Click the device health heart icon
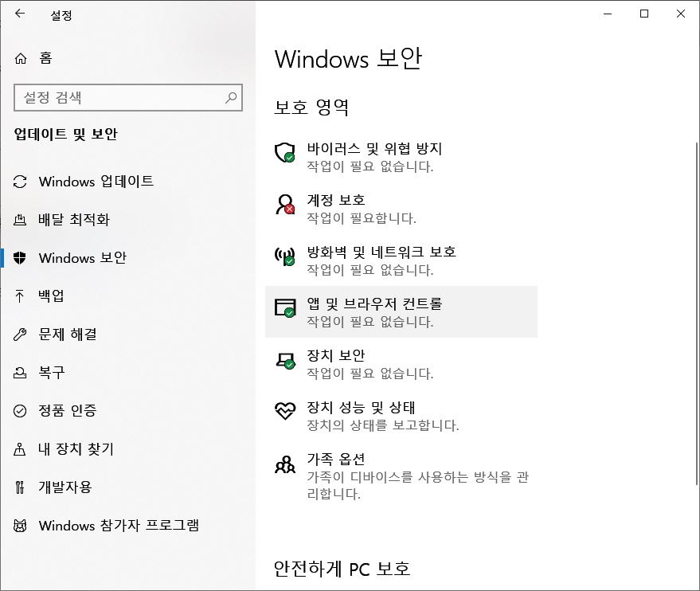Screen dimensions: 700x591 point(285,411)
